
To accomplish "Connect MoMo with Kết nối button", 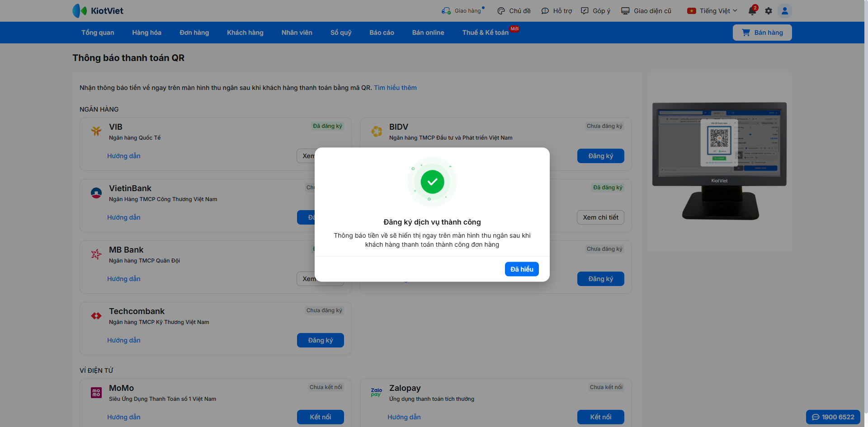I will point(321,417).
